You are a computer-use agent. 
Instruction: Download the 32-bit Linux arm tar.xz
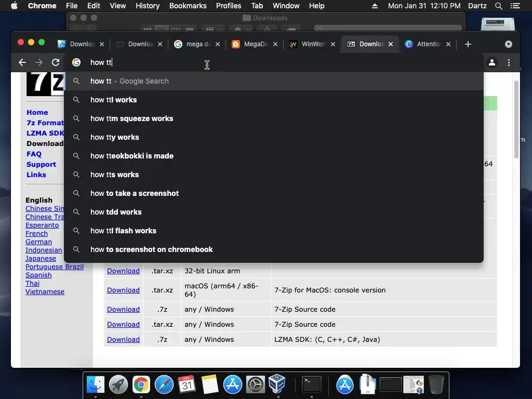pyautogui.click(x=123, y=271)
